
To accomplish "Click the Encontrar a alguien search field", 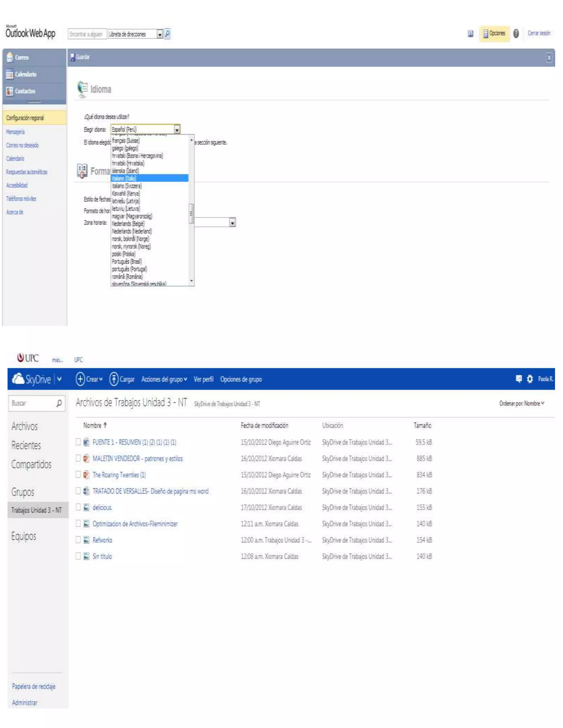I will tap(87, 34).
